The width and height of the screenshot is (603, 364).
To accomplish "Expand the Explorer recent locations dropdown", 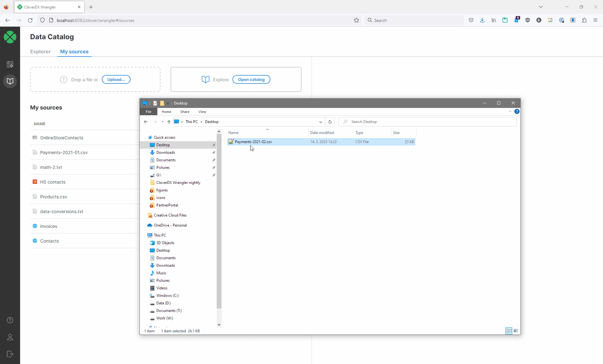I will pos(162,122).
